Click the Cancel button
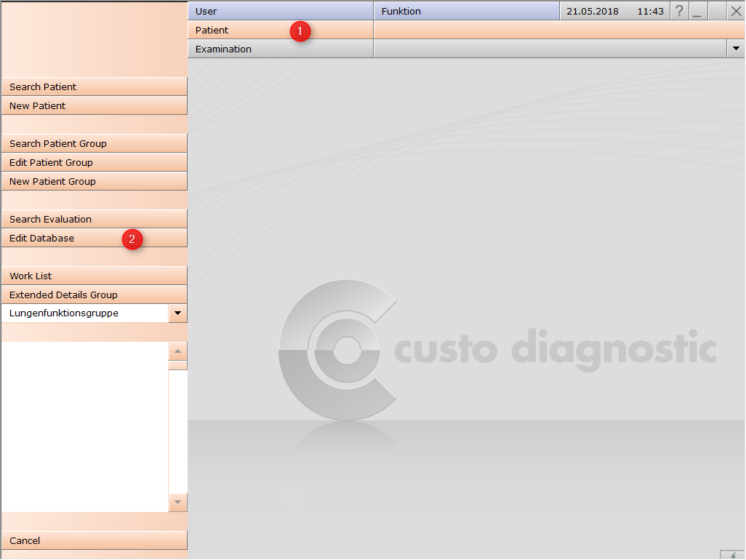 tap(95, 540)
